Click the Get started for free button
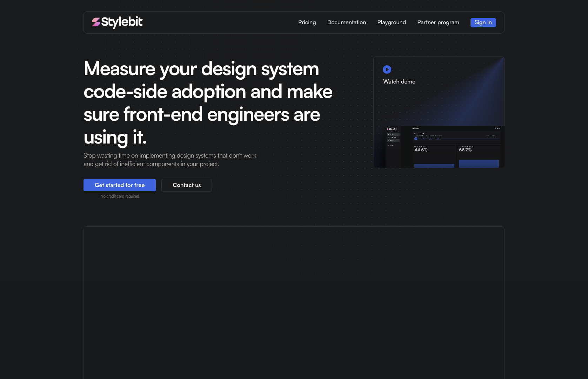This screenshot has height=379, width=588. click(x=119, y=185)
